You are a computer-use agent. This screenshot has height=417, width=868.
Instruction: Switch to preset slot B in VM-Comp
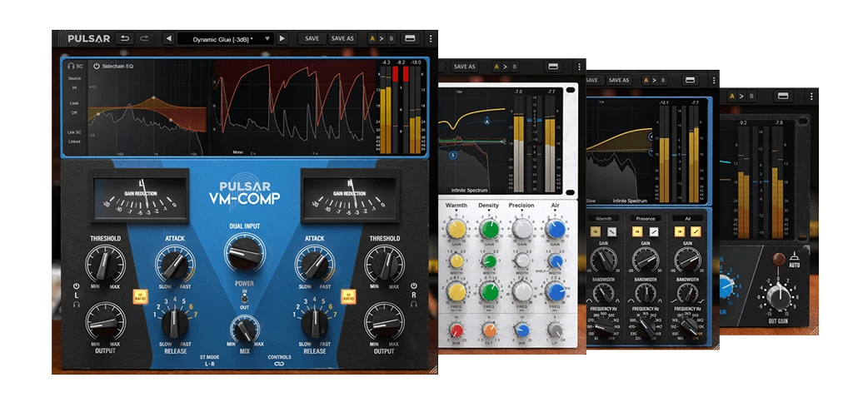click(391, 38)
